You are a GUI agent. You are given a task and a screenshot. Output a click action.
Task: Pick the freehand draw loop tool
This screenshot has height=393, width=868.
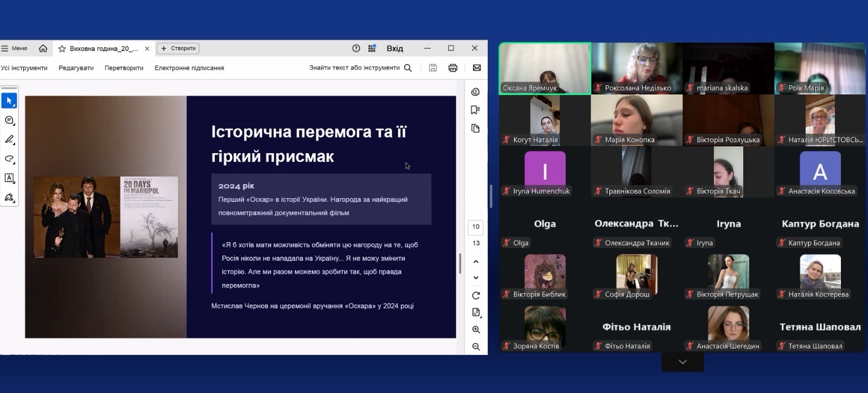click(x=9, y=159)
